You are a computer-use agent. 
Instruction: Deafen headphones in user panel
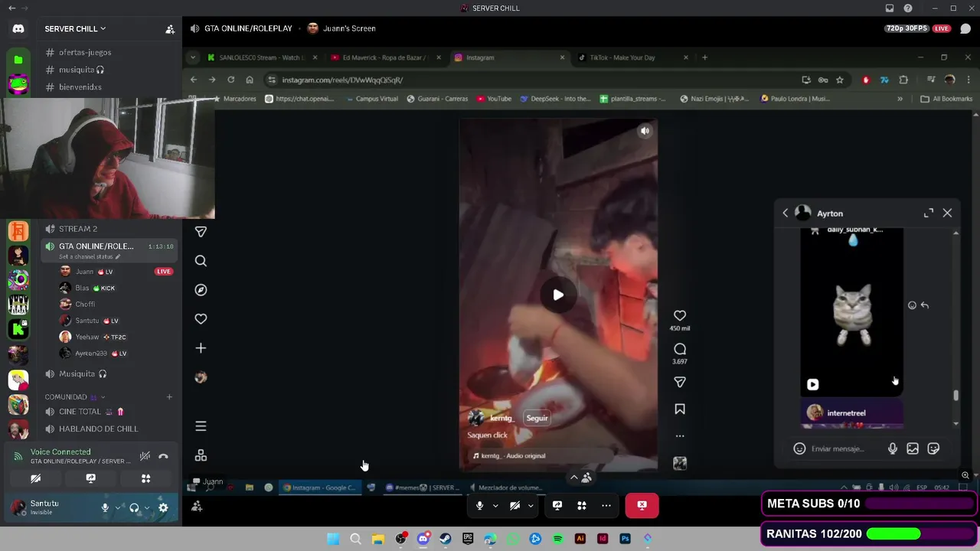click(x=134, y=507)
